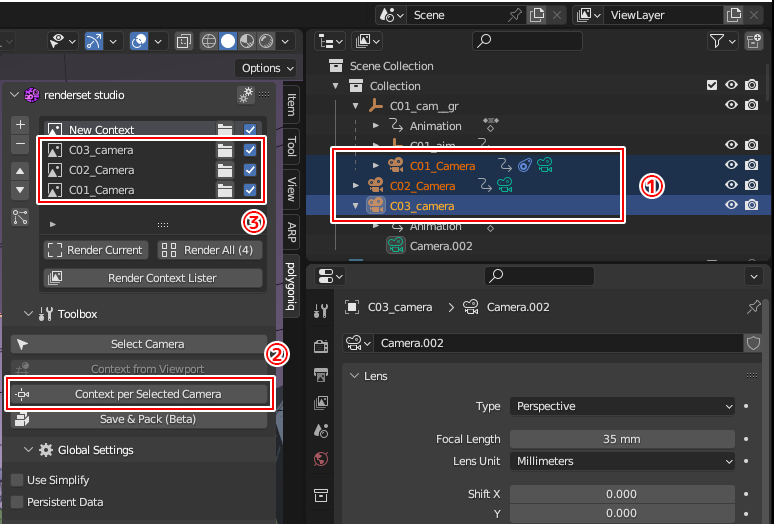Open World properties tab icon

321,460
